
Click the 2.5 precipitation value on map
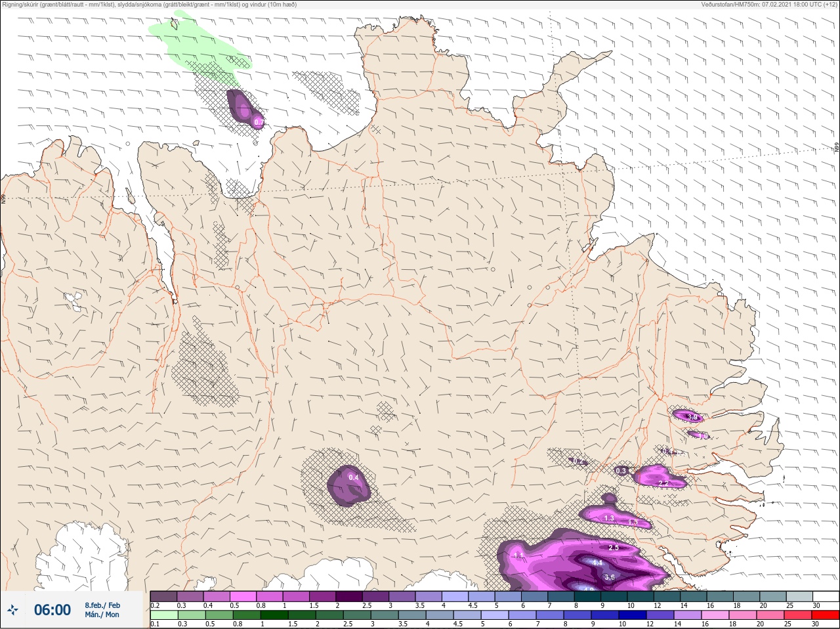614,548
